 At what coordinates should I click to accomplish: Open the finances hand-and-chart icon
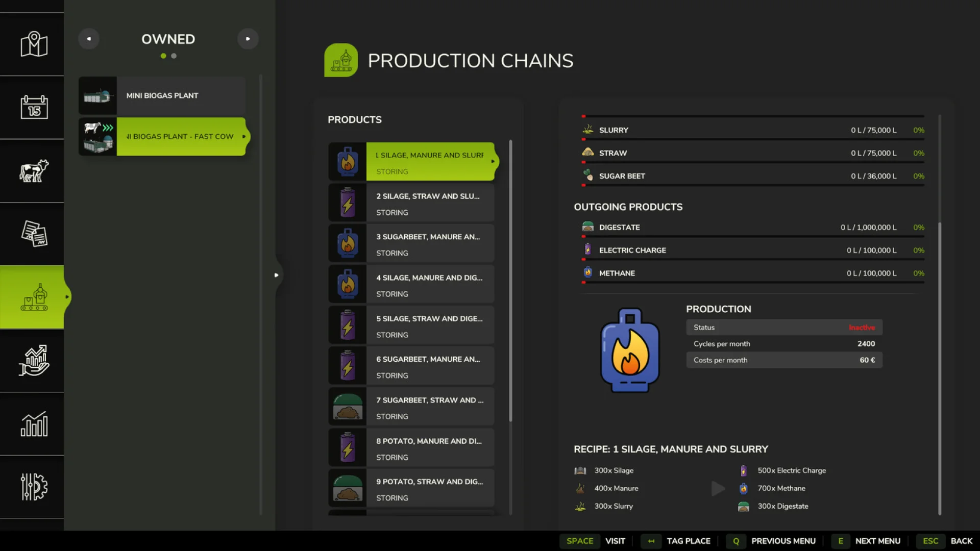point(32,361)
